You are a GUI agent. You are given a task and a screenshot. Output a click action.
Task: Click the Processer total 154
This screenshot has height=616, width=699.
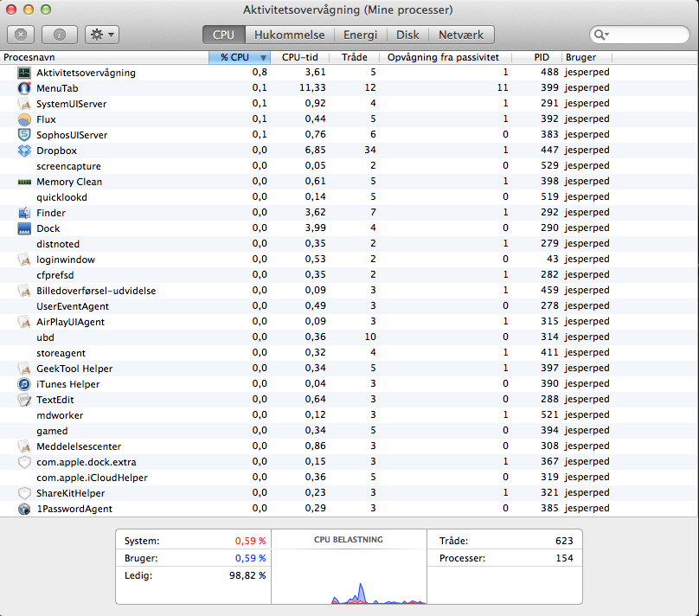pyautogui.click(x=564, y=558)
